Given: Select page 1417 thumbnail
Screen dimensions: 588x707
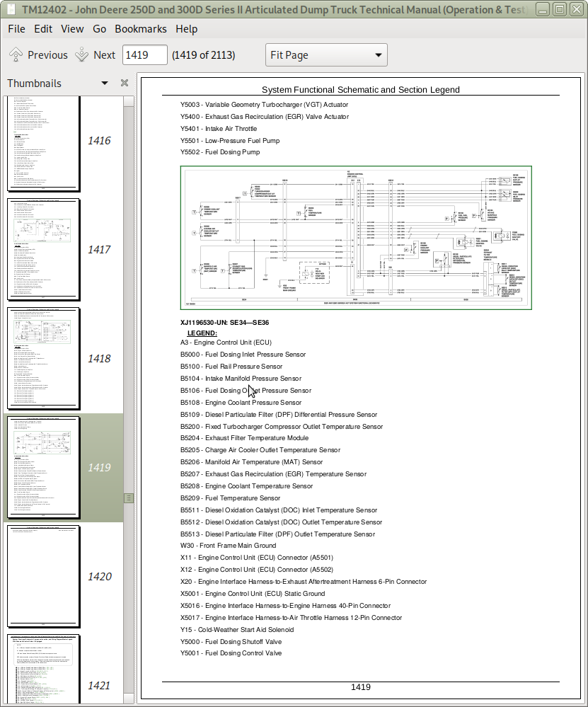Looking at the screenshot, I should (x=43, y=249).
